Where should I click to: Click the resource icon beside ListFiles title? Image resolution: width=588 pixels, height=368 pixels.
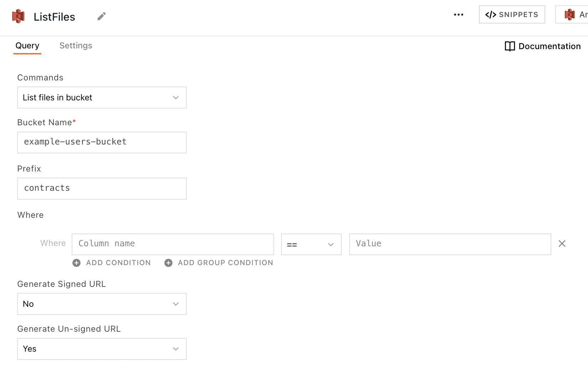pyautogui.click(x=18, y=16)
